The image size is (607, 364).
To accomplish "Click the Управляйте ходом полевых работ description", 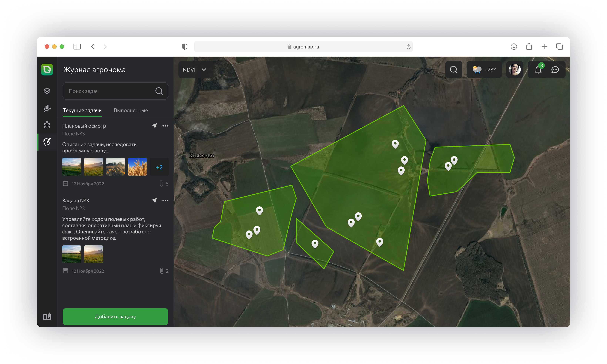I will pyautogui.click(x=112, y=228).
